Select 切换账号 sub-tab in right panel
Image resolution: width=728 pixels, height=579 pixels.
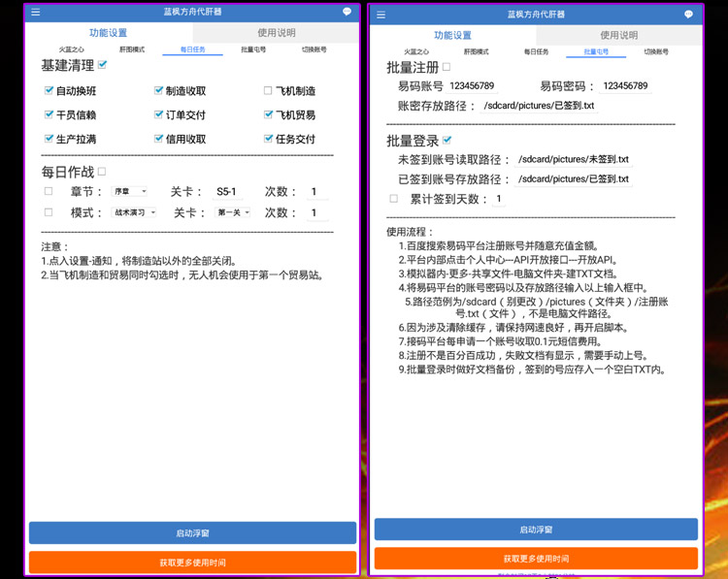pyautogui.click(x=656, y=52)
